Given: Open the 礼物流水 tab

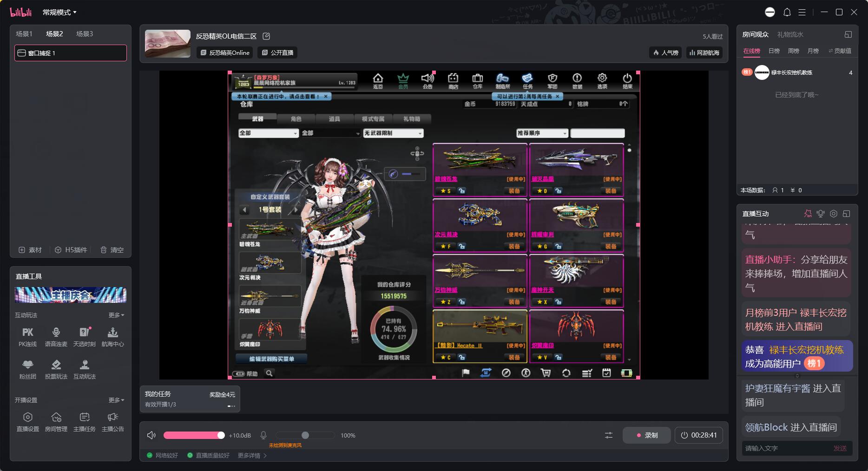Looking at the screenshot, I should point(790,34).
